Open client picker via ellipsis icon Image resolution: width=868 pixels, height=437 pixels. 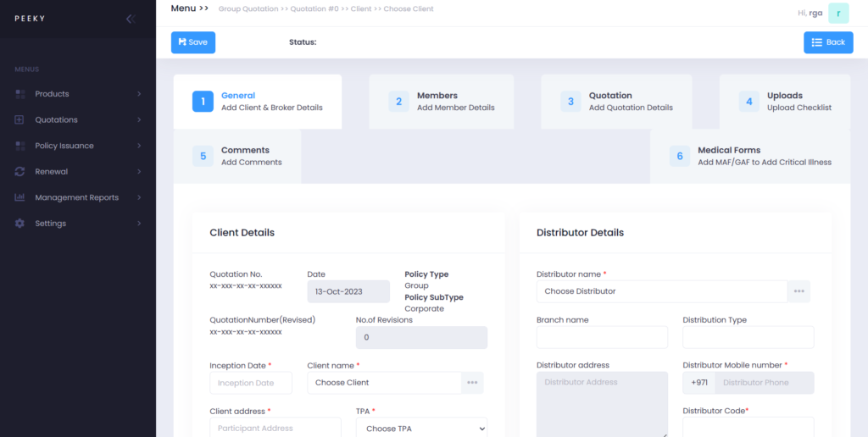tap(472, 383)
